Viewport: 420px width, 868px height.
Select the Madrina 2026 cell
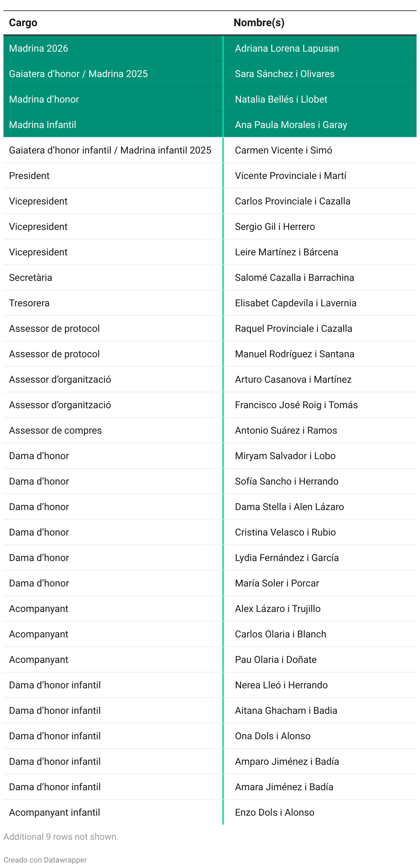click(x=39, y=49)
